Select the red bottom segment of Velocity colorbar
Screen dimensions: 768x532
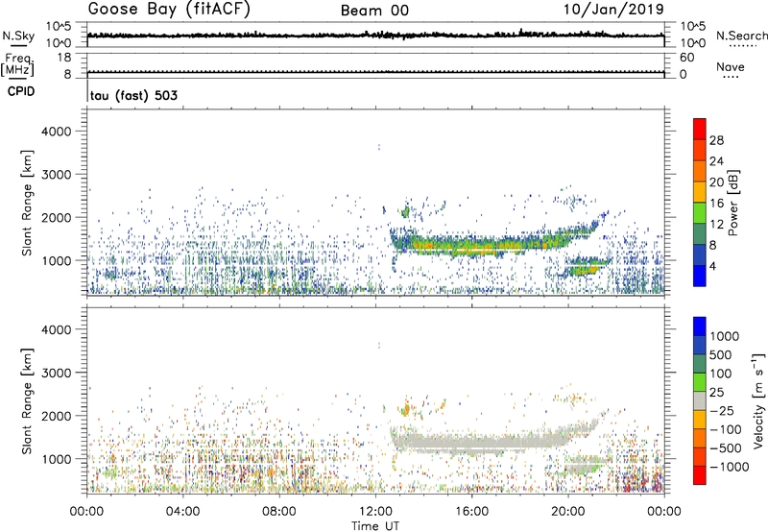pyautogui.click(x=700, y=475)
